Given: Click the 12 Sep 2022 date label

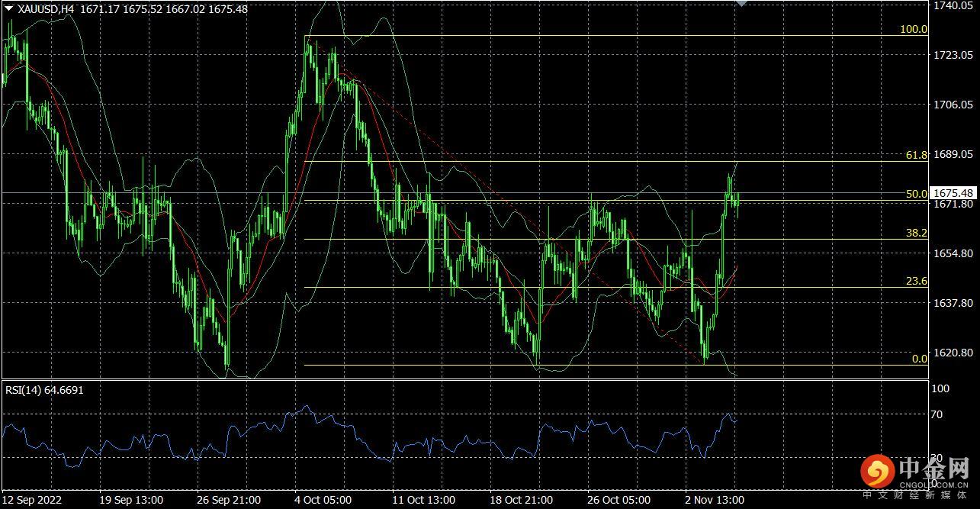Looking at the screenshot, I should 32,501.
